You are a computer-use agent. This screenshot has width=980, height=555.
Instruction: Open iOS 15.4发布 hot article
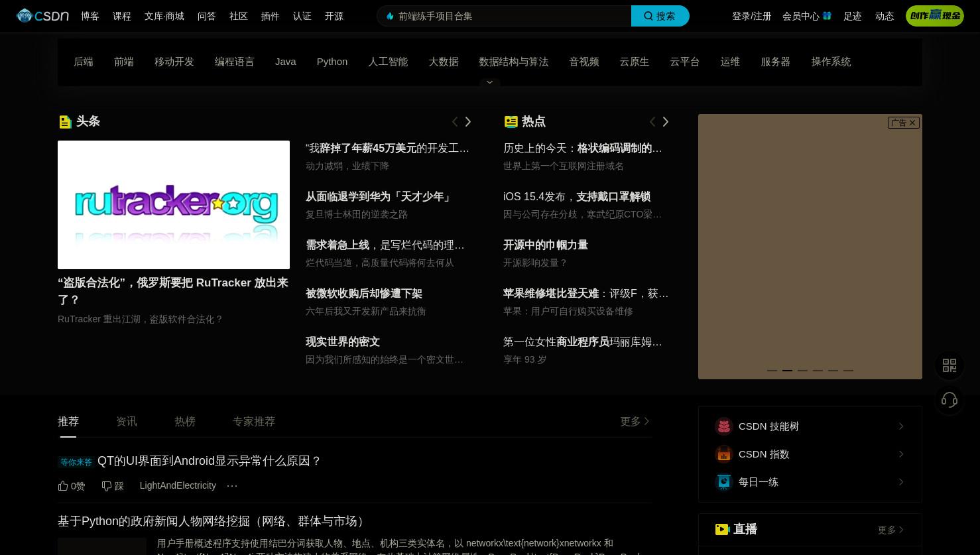coord(577,197)
